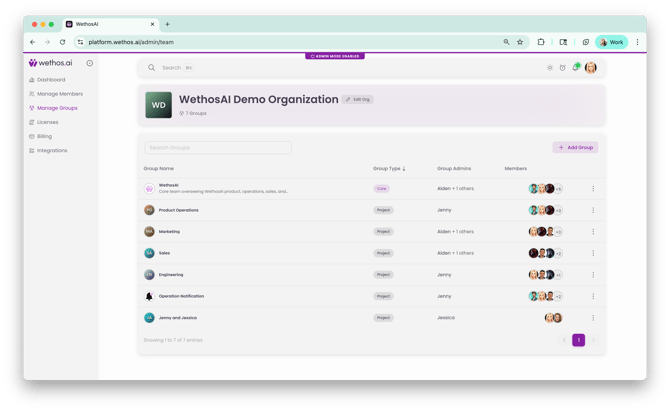The width and height of the screenshot is (670, 411).
Task: Toggle light/dark theme with the sun icon
Action: coord(549,68)
